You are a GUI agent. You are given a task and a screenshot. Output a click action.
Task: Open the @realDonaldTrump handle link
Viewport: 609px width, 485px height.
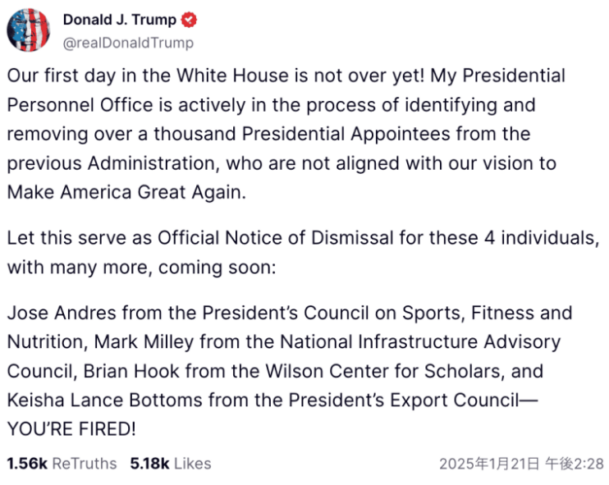coord(128,43)
